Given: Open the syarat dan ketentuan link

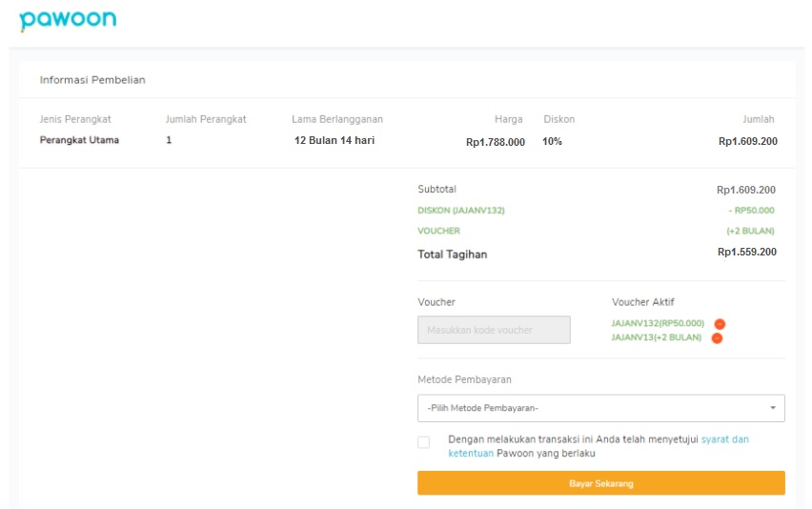Looking at the screenshot, I should [x=599, y=446].
